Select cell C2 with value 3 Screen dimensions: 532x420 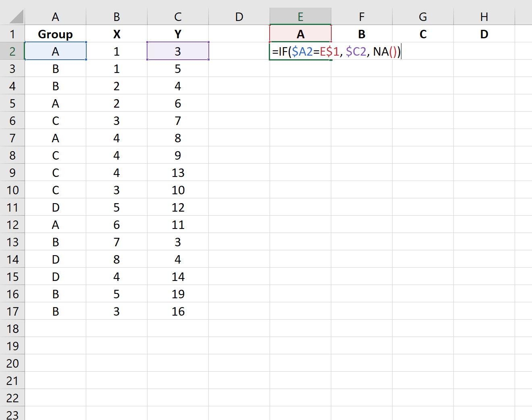178,51
